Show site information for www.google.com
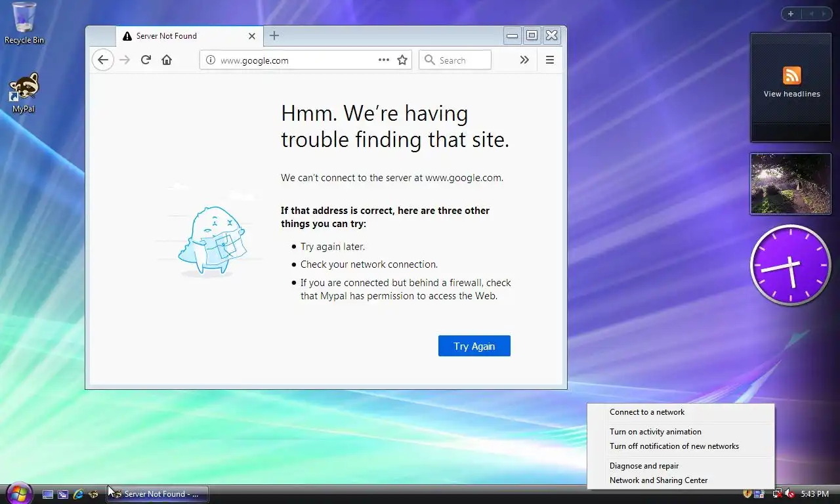This screenshot has height=504, width=840. [x=210, y=60]
